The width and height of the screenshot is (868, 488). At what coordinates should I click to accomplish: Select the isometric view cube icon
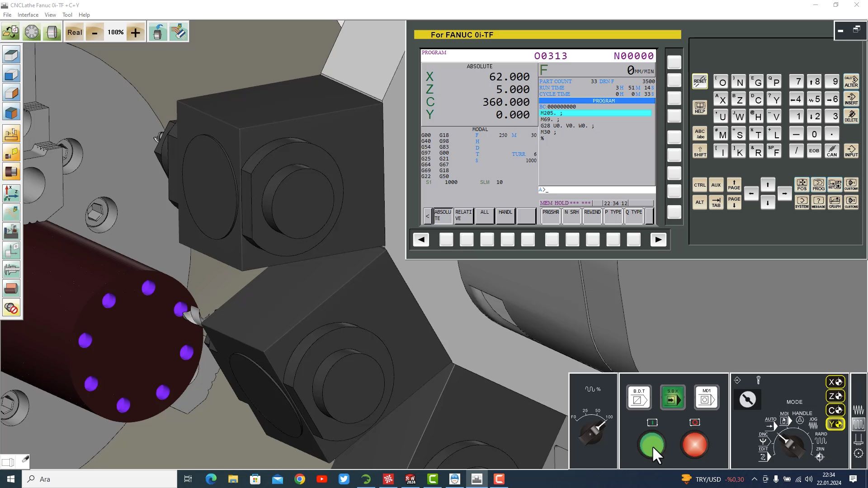tap(11, 113)
